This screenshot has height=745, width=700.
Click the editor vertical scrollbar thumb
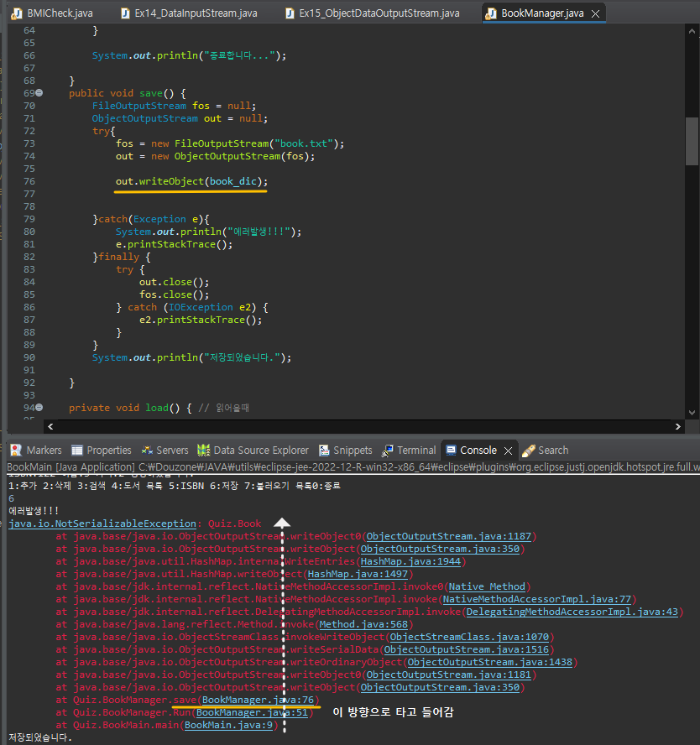(x=692, y=141)
